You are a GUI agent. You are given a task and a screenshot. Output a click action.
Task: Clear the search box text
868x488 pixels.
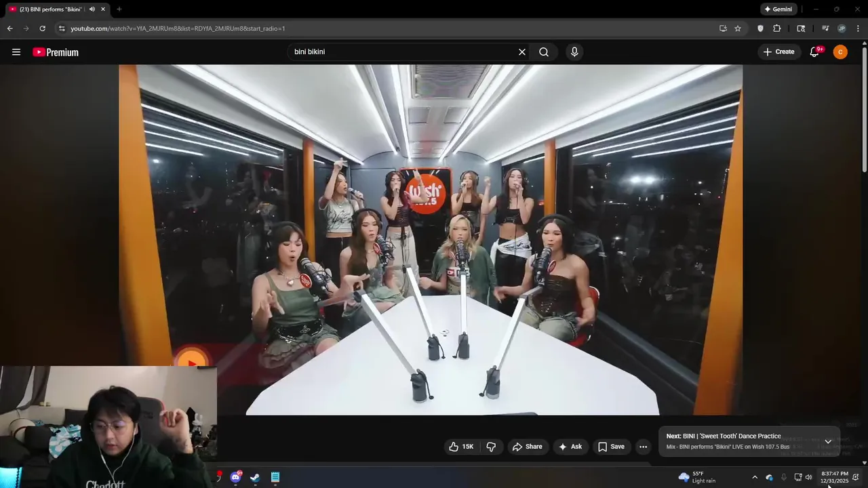(x=522, y=52)
